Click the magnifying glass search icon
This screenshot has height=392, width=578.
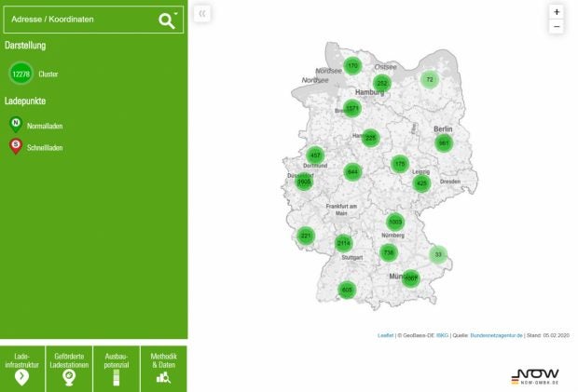pyautogui.click(x=167, y=20)
